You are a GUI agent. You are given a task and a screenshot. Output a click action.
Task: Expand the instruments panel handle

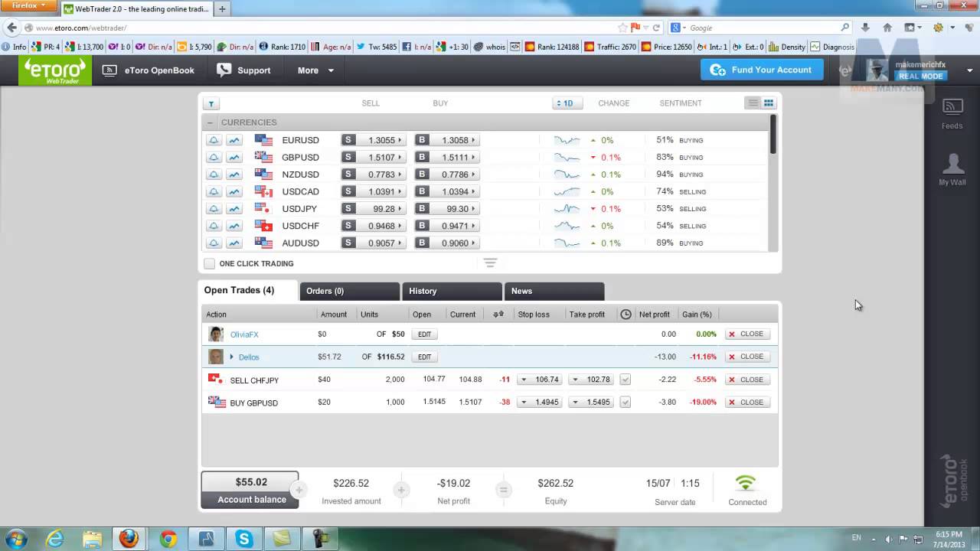490,262
